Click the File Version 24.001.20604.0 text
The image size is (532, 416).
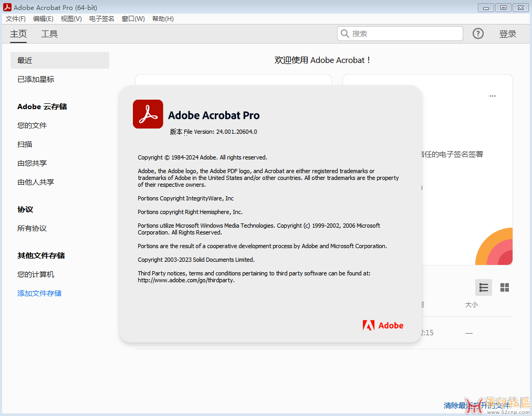(x=213, y=132)
